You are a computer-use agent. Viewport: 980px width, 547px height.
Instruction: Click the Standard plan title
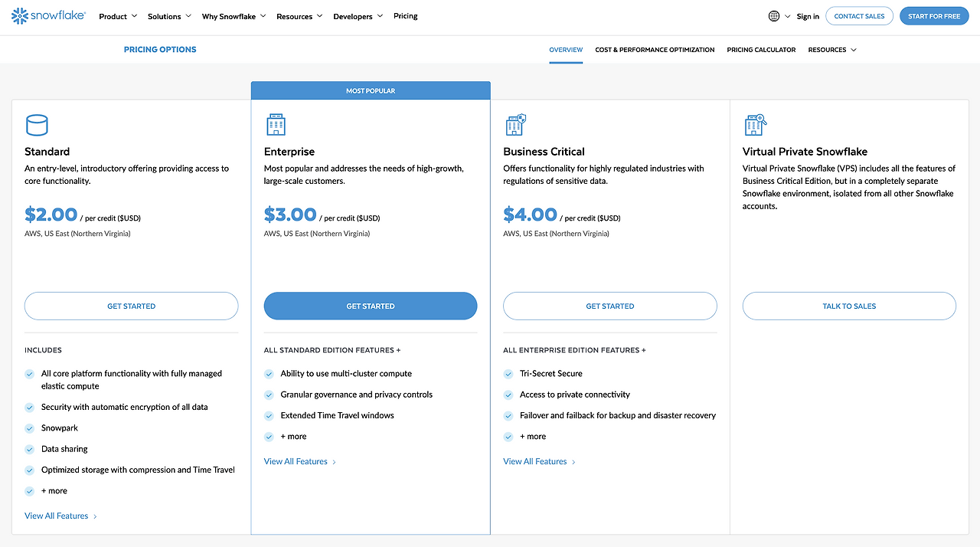point(47,152)
